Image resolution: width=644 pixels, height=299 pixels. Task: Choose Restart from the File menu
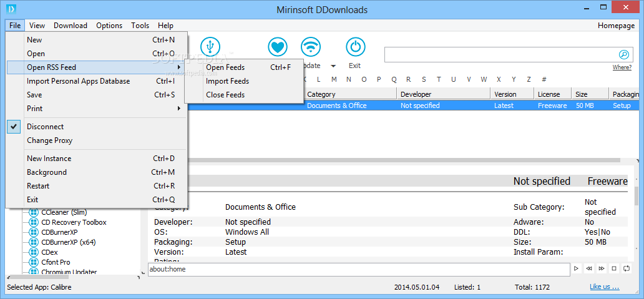(x=97, y=185)
